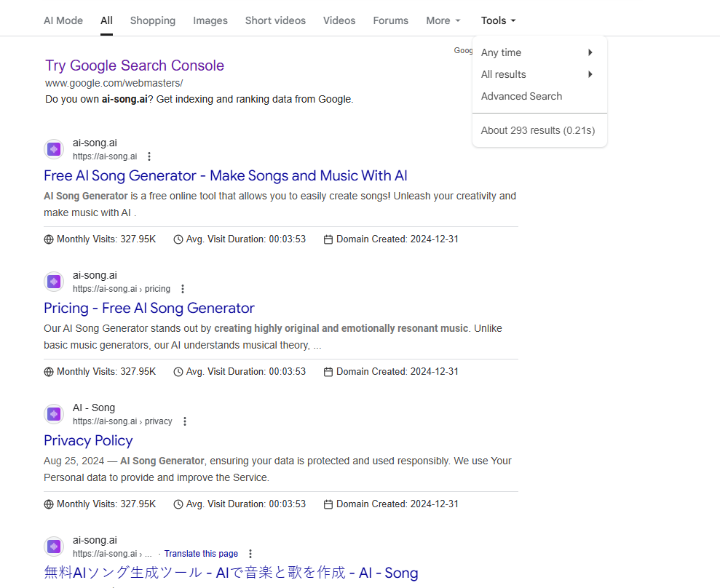Click globe icon under the Privacy Policy result

click(x=49, y=504)
